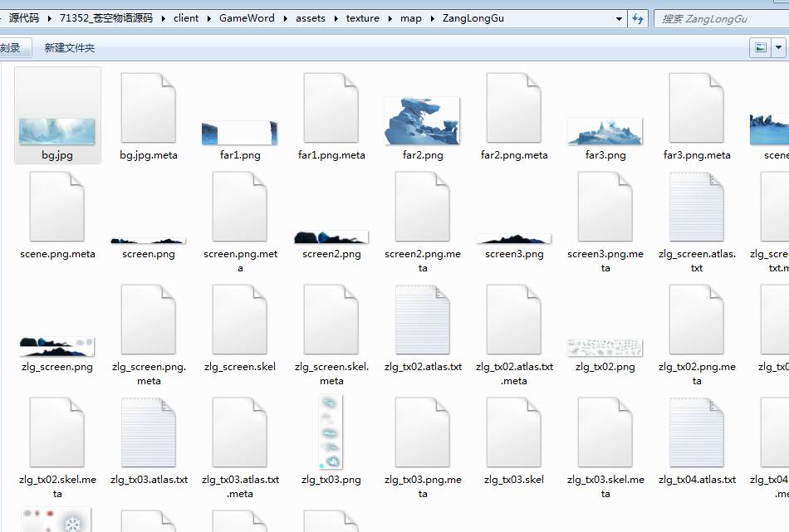Click the search ZangLongGu input field
Screen dimensions: 789x532
[x=719, y=18]
